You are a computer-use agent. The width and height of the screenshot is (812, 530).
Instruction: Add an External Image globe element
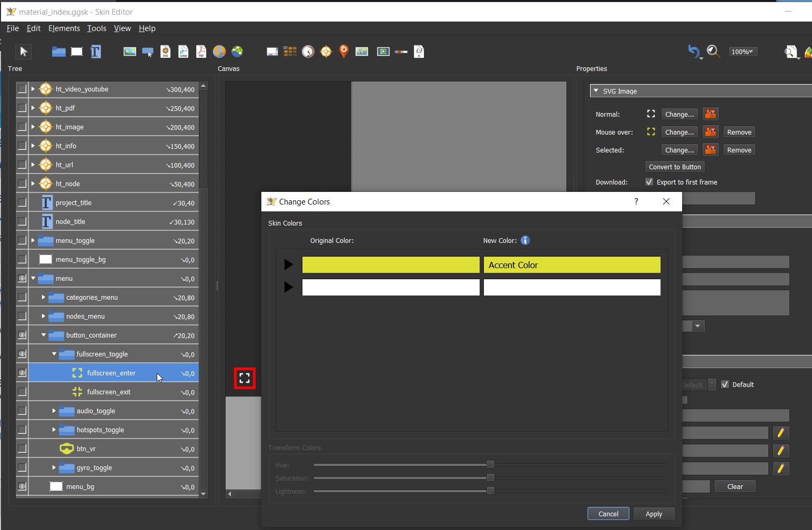click(219, 52)
